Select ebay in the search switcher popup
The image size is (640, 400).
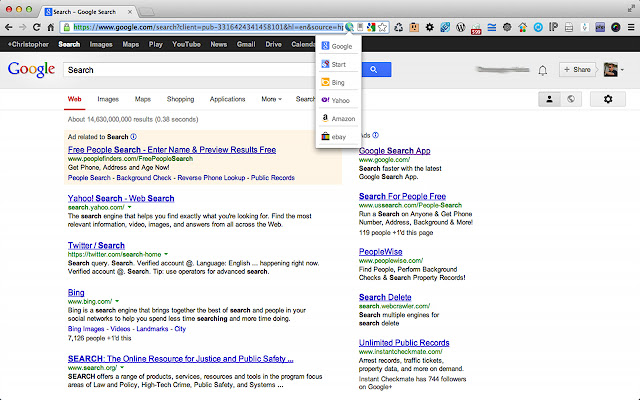(337, 137)
